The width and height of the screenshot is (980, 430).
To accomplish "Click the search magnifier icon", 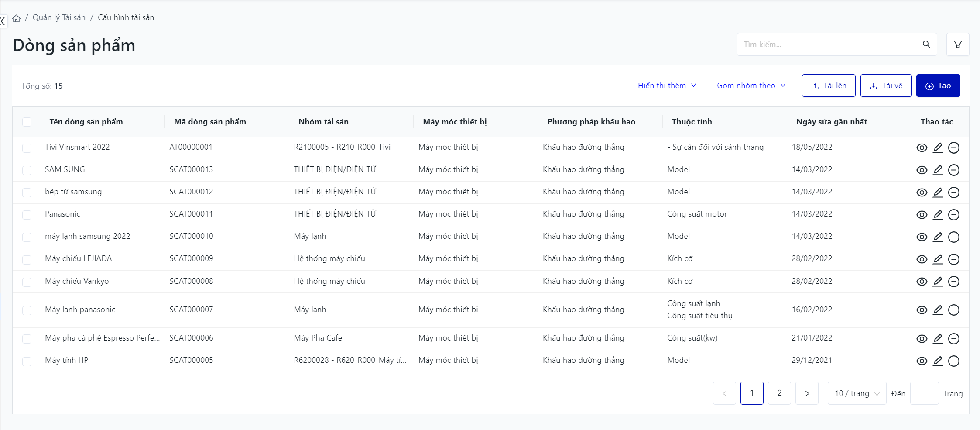I will tap(926, 45).
